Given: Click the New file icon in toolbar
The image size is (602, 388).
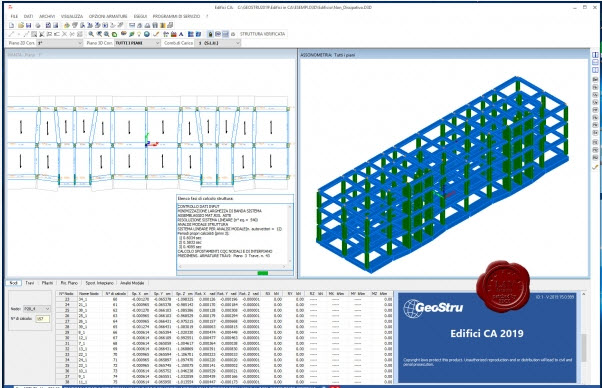Looking at the screenshot, I should [x=12, y=25].
